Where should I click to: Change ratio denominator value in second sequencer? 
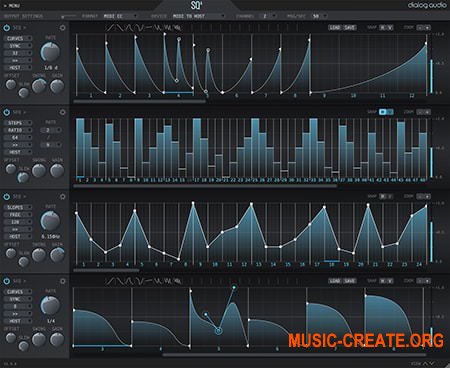click(x=51, y=145)
